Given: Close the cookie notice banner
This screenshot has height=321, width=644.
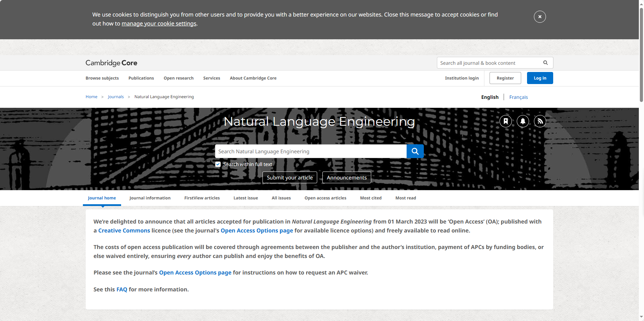Looking at the screenshot, I should coord(540,17).
